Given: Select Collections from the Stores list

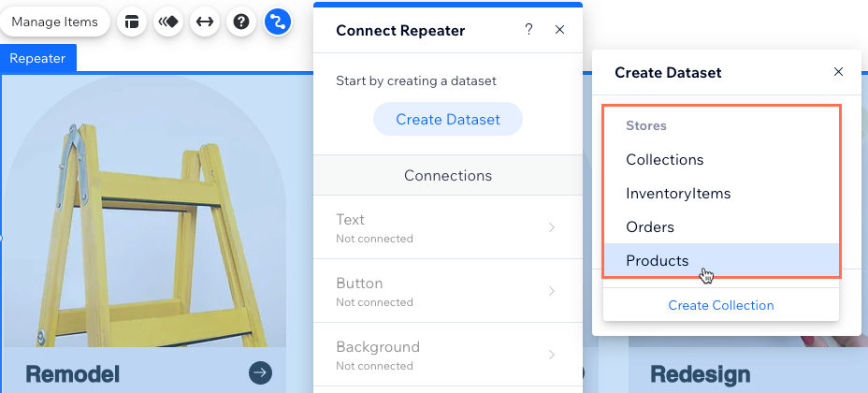Looking at the screenshot, I should (x=664, y=160).
